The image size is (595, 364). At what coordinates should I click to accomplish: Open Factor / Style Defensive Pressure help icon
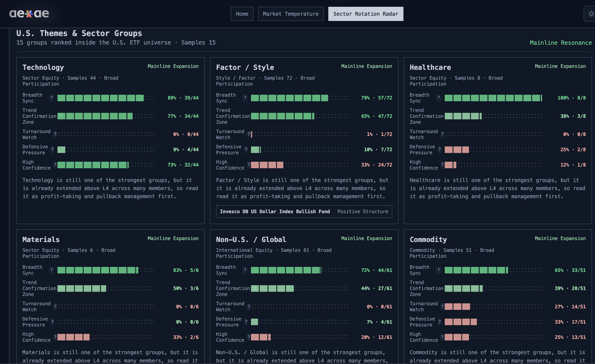[246, 149]
